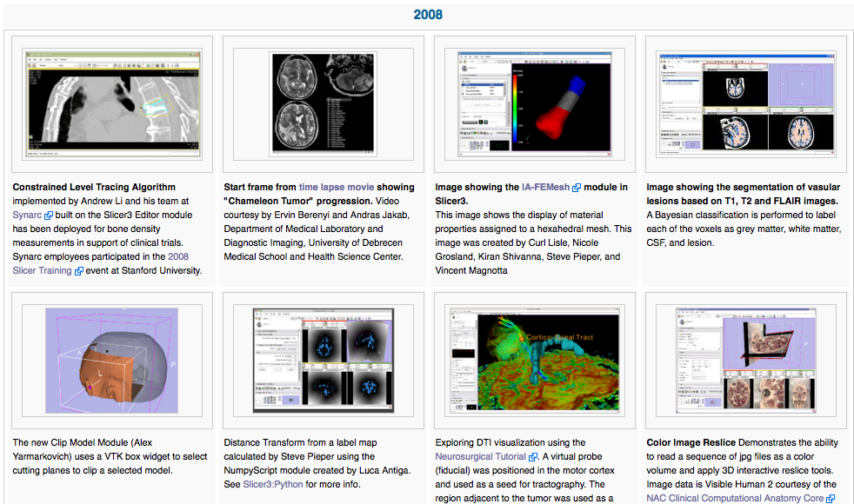This screenshot has width=854, height=504.
Task: Click external-link icon after Neurosurgical Tutorial
Action: (531, 457)
